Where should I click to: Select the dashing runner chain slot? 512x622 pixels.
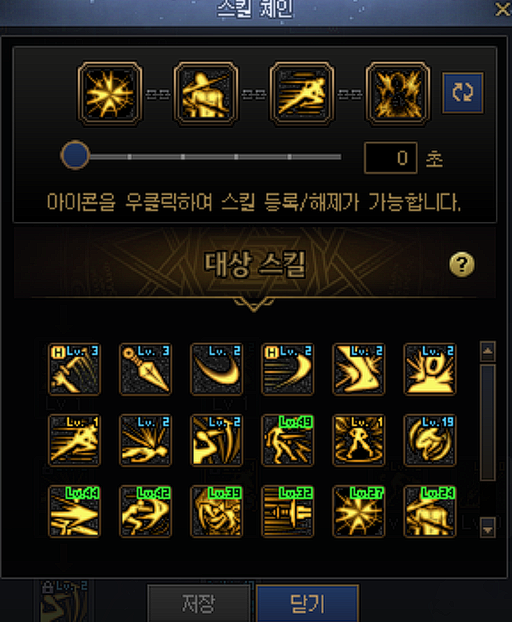pyautogui.click(x=302, y=94)
